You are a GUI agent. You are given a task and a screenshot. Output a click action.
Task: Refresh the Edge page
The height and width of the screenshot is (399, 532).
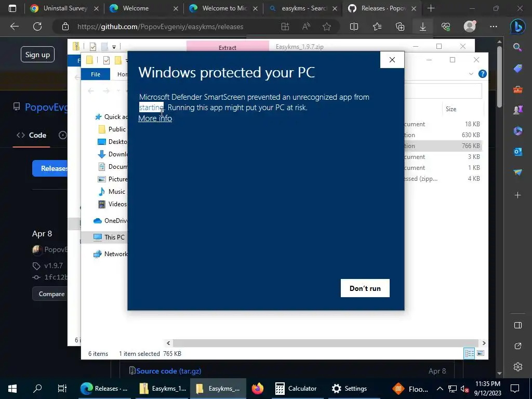(37, 26)
